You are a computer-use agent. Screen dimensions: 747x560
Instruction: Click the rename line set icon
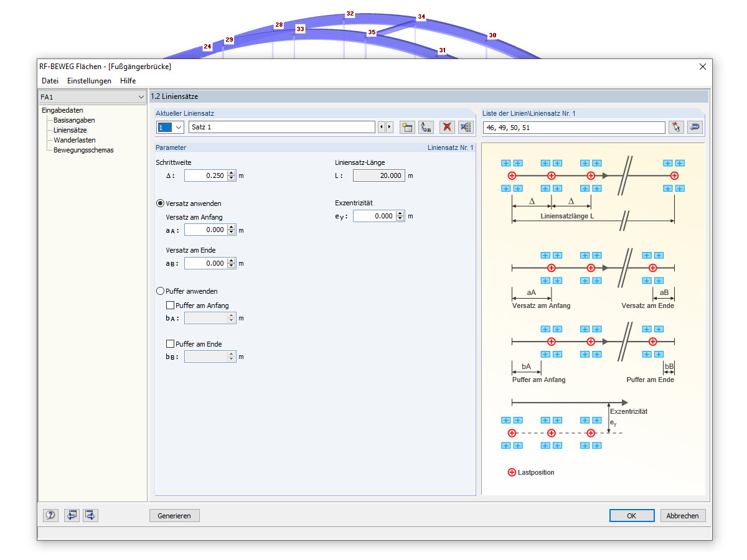click(426, 127)
